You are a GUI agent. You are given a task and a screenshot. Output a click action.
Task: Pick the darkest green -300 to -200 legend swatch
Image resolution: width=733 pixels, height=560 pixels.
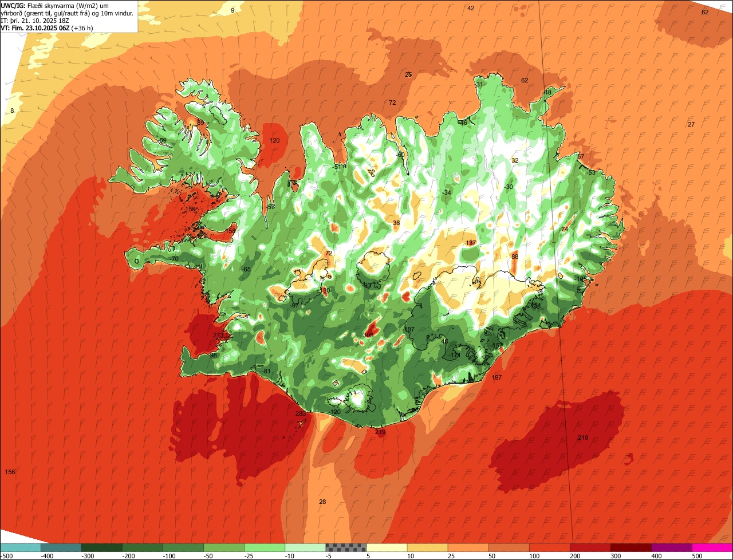101,547
